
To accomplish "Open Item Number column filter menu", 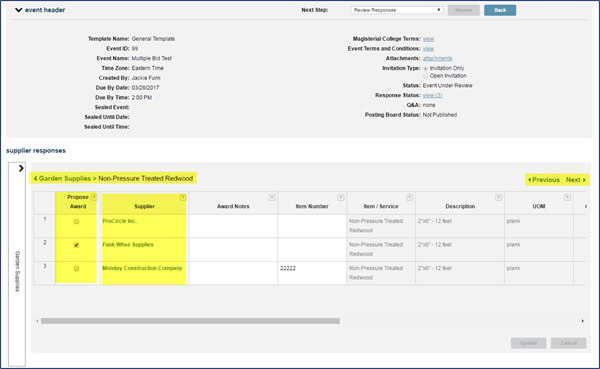I will tap(341, 198).
